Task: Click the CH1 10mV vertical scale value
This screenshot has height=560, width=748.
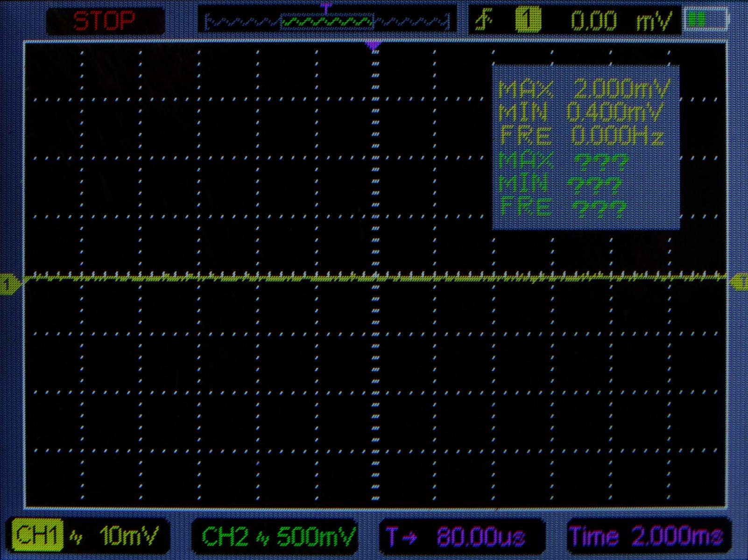Action: click(129, 535)
